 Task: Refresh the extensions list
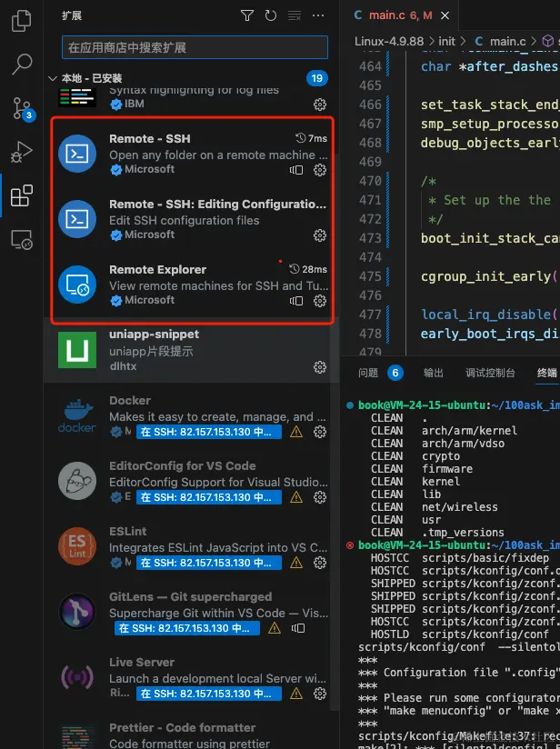point(271,15)
